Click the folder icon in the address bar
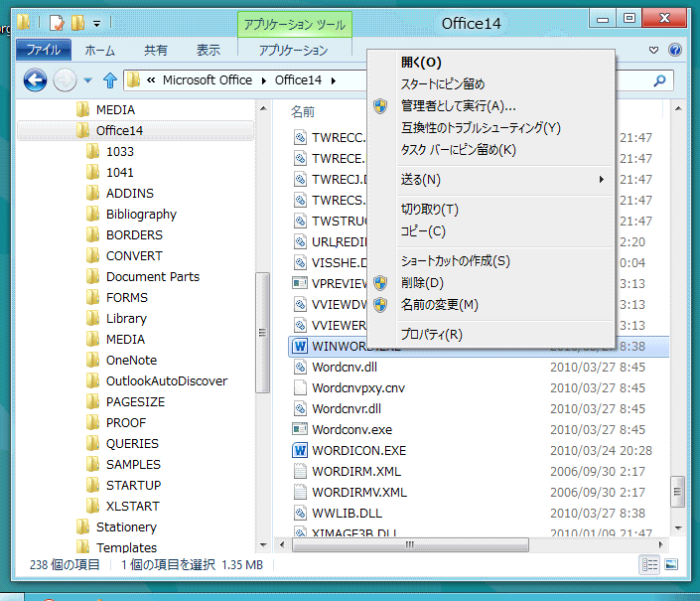The height and width of the screenshot is (601, 700). click(133, 80)
